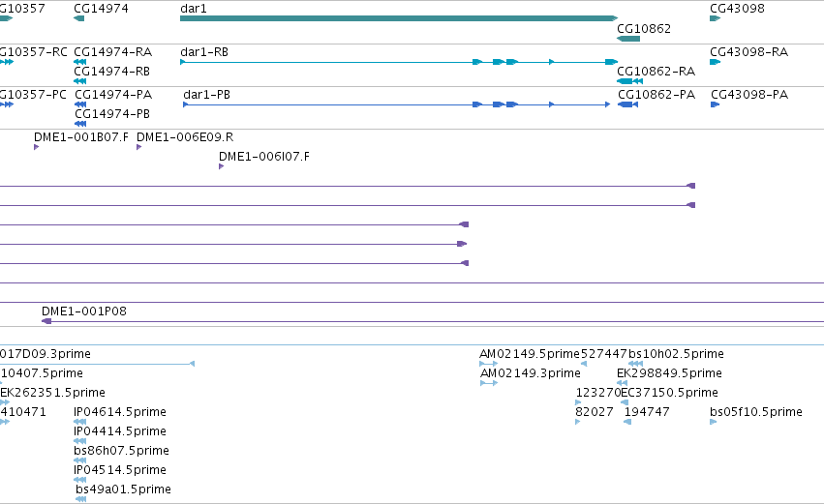Click AM02149.5prime EST label
The width and height of the screenshot is (824, 504).
[530, 354]
